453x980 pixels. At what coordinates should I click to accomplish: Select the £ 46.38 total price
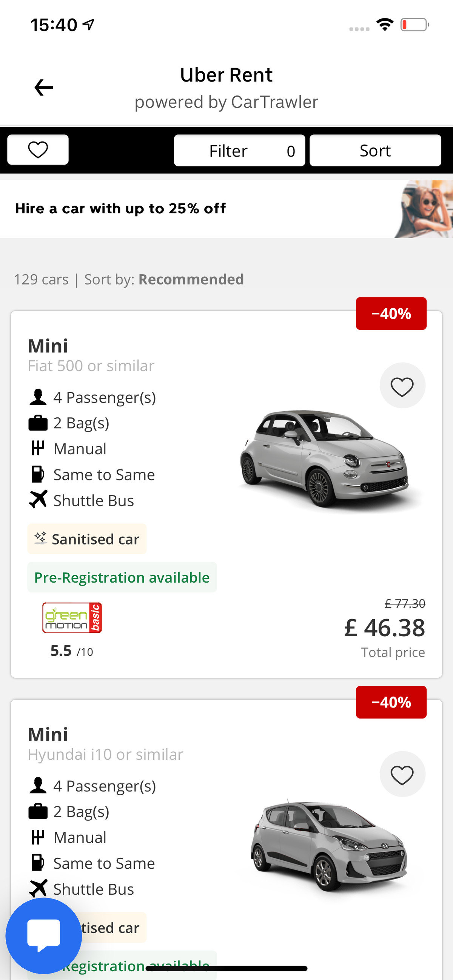384,628
